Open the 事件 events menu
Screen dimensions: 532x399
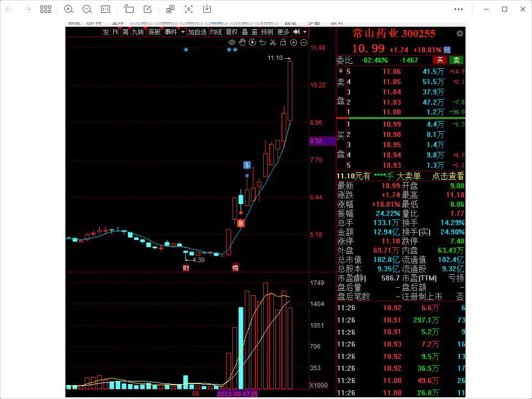click(x=171, y=32)
